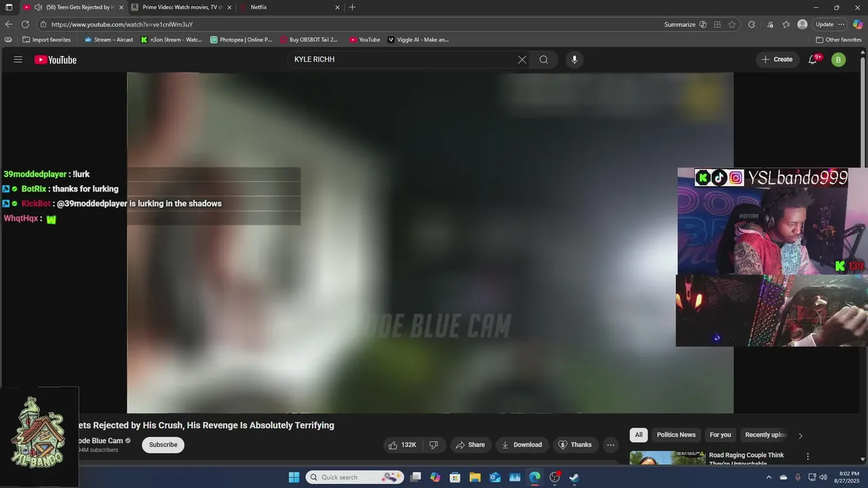The width and height of the screenshot is (868, 488).
Task: Open Viggle AI bookmark
Action: coord(418,39)
